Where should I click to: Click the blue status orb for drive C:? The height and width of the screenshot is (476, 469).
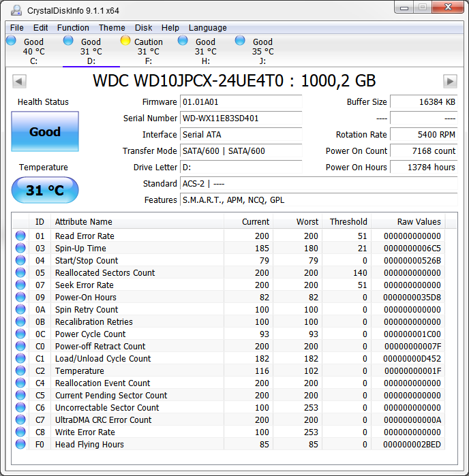pos(11,40)
